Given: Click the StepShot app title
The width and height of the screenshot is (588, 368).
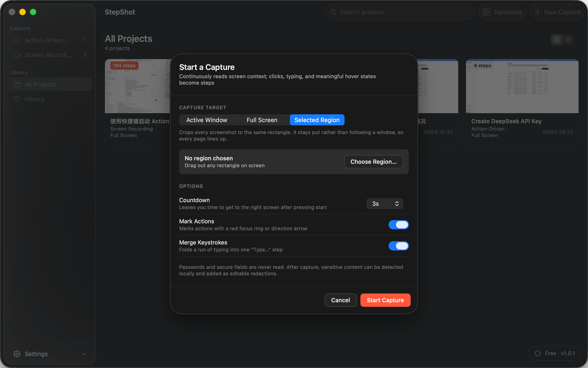Looking at the screenshot, I should point(120,12).
